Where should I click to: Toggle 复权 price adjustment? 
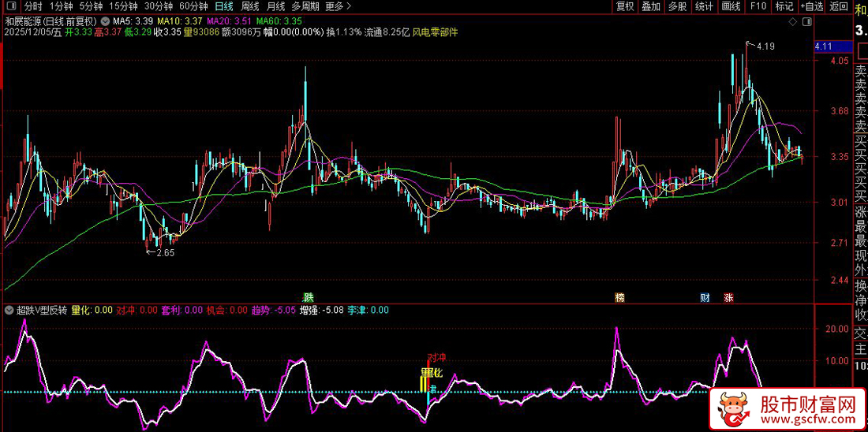tap(624, 6)
